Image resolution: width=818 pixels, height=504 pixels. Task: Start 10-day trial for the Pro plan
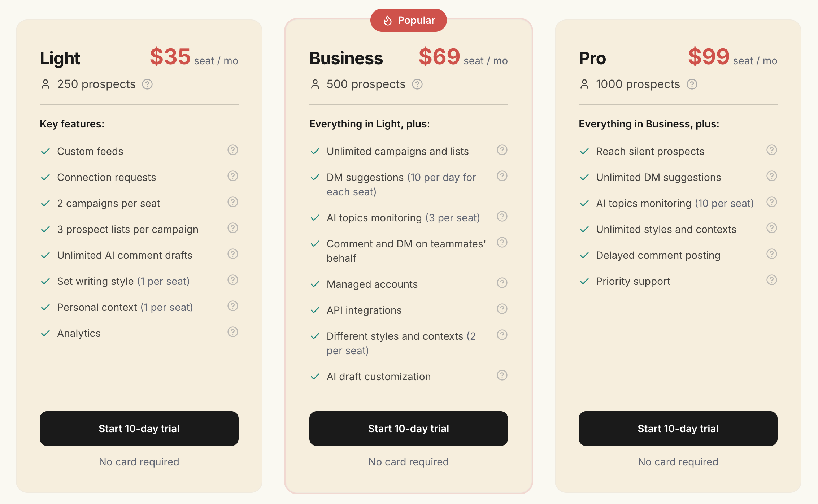(678, 428)
